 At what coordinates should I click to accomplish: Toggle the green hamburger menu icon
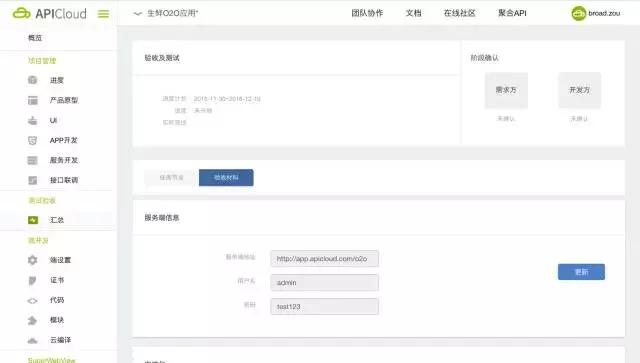click(104, 14)
